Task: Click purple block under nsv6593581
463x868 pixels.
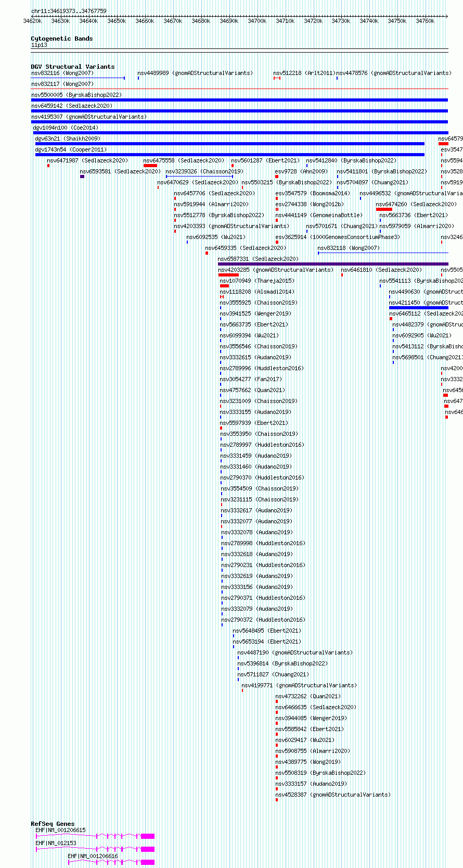Action: point(82,177)
